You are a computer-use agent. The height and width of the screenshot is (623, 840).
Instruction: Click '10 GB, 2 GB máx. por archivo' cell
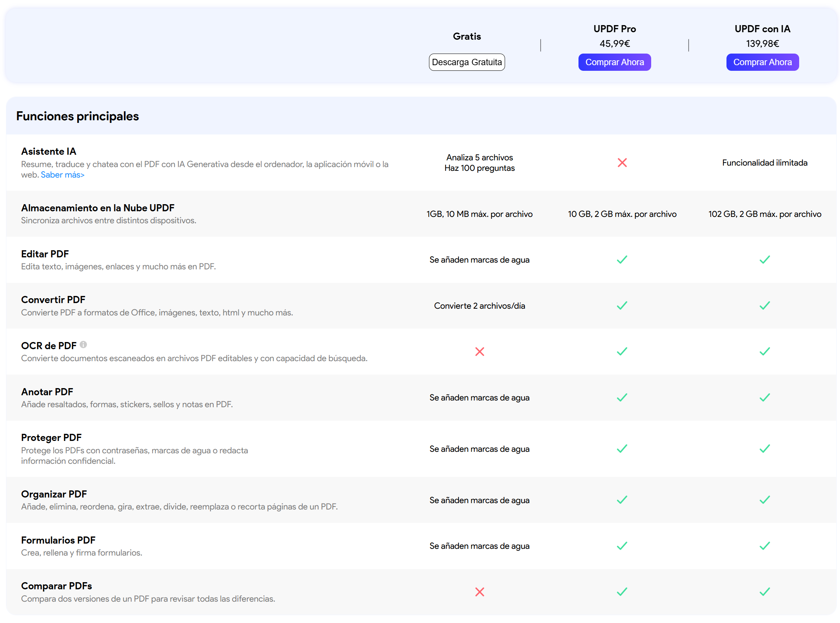tap(622, 214)
